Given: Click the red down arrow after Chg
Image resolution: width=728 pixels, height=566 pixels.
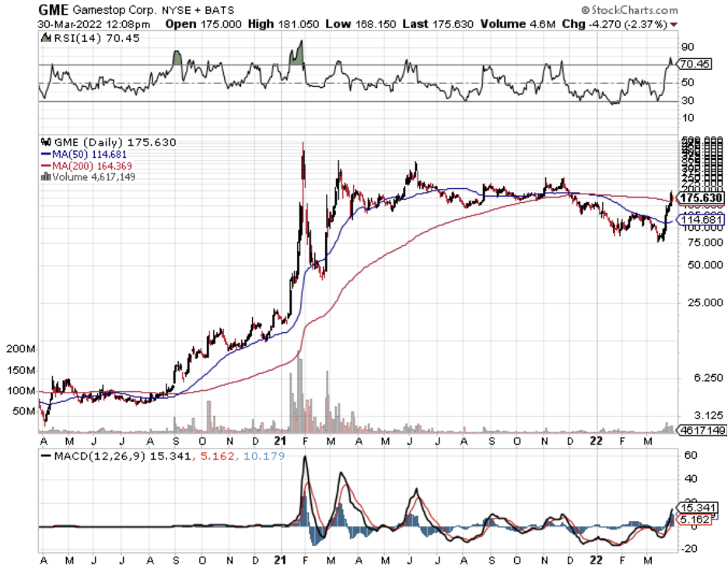Looking at the screenshot, I should [x=674, y=24].
